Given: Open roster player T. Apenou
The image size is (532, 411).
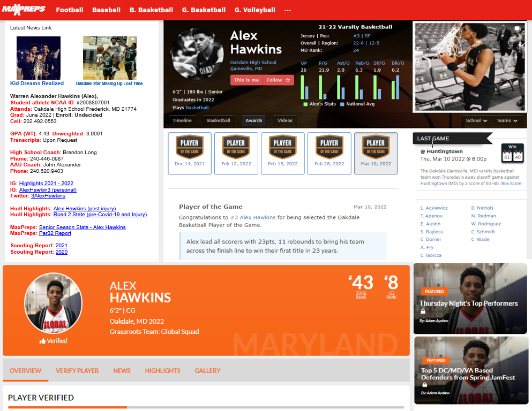Looking at the screenshot, I should [x=431, y=216].
